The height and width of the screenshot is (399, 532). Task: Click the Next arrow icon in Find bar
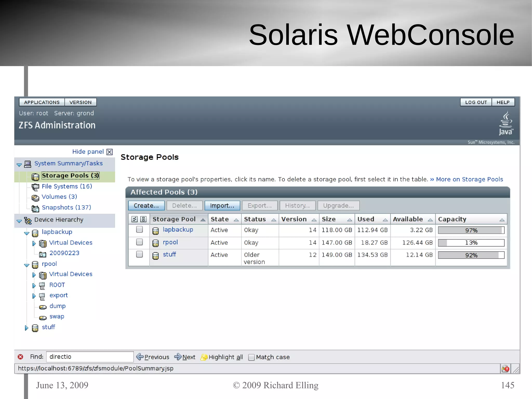point(178,357)
